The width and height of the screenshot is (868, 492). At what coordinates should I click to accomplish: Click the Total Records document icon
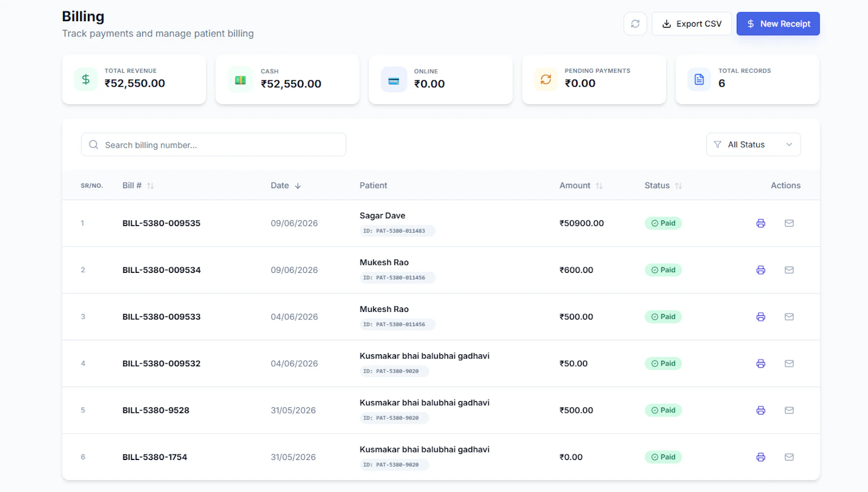click(699, 80)
